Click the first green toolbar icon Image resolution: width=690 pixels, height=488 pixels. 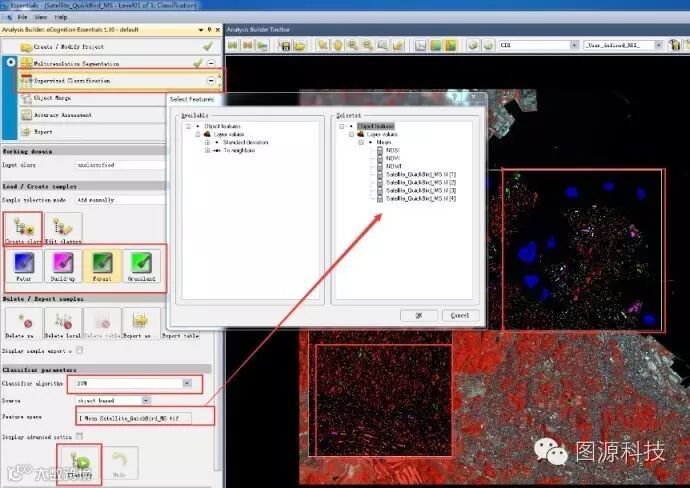[x=232, y=45]
